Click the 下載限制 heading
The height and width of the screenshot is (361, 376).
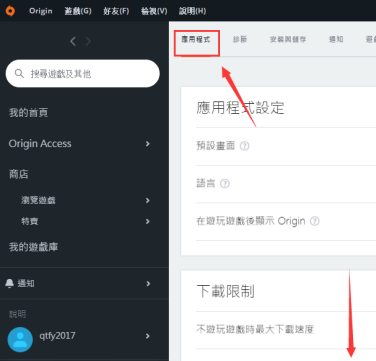[x=226, y=291]
